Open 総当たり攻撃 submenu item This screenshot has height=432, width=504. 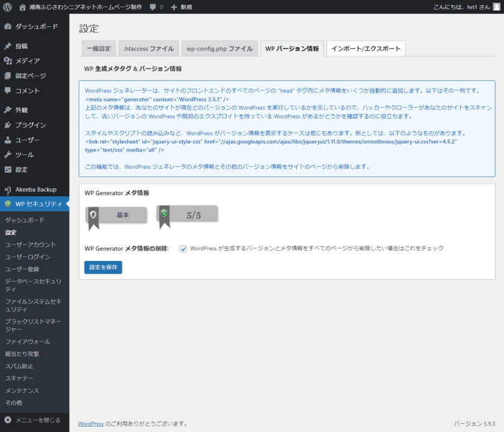[x=22, y=354]
